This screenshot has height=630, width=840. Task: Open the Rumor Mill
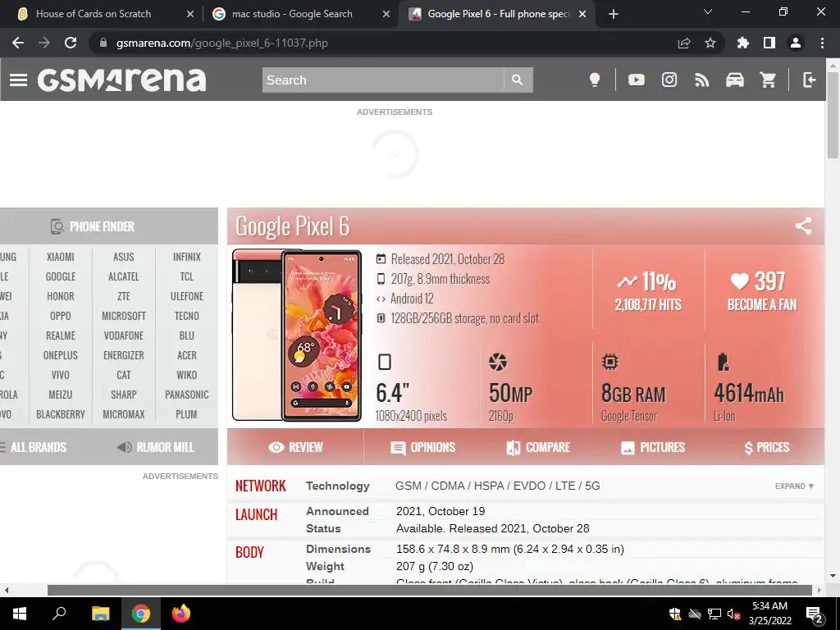pyautogui.click(x=155, y=447)
